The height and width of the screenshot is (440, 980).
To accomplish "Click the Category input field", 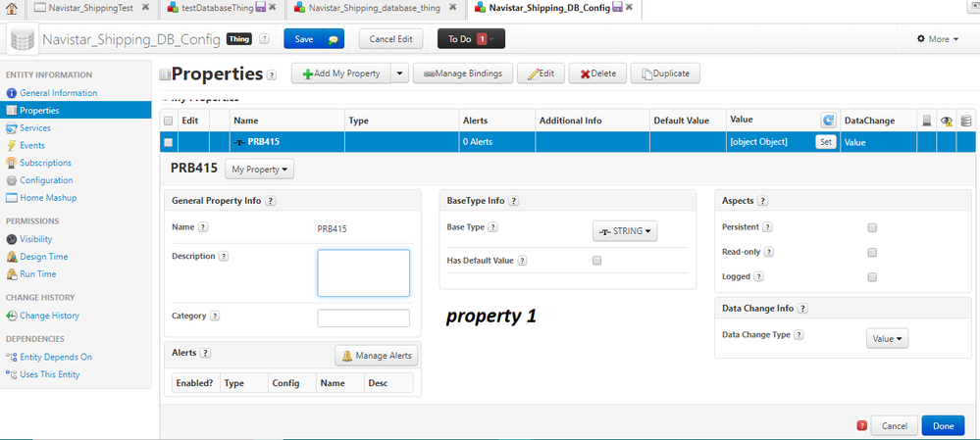I will (x=364, y=318).
